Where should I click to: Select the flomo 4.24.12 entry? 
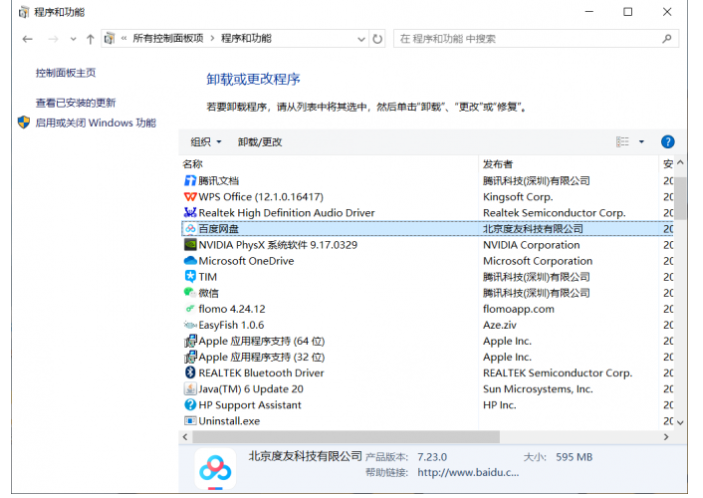427,309
